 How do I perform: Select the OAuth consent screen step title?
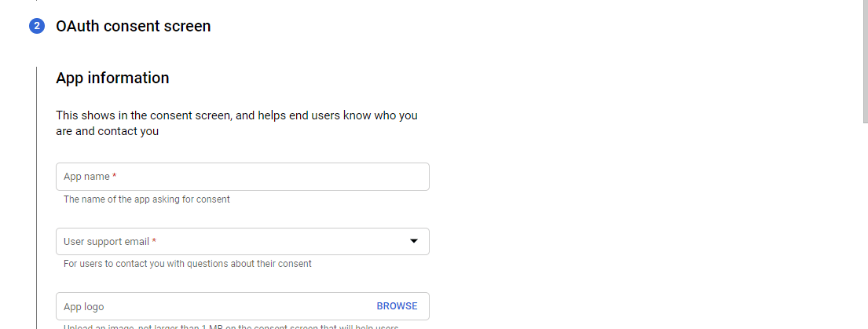pyautogui.click(x=133, y=27)
